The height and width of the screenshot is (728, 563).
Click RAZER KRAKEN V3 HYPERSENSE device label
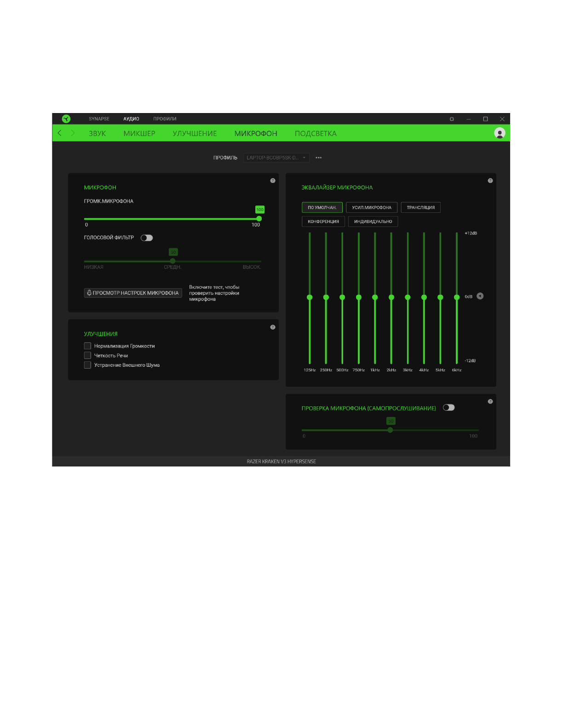pos(281,461)
